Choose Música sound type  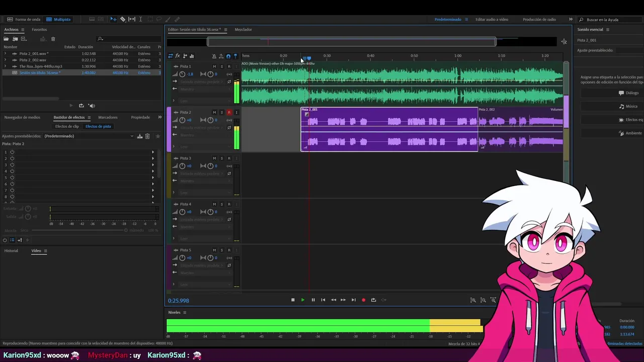point(612,106)
